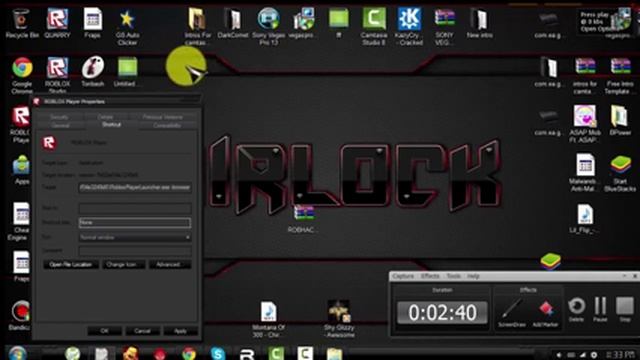Switch to the Previous Versions tab
This screenshot has height=360, width=640.
click(x=162, y=117)
